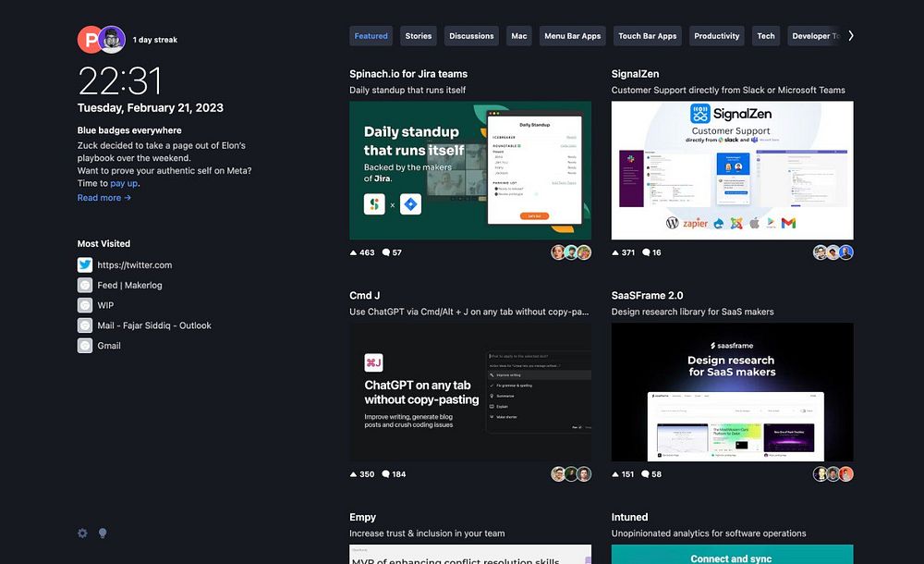Follow the Read more link
Screen dimensions: 924x564
click(104, 198)
